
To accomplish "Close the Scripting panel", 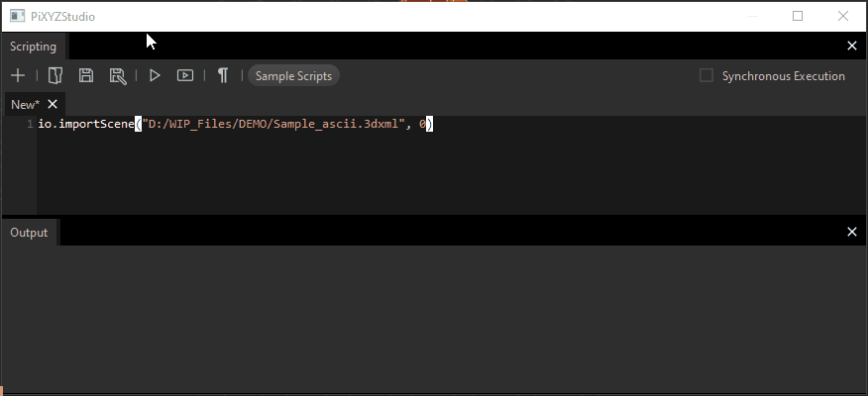I will pyautogui.click(x=852, y=46).
